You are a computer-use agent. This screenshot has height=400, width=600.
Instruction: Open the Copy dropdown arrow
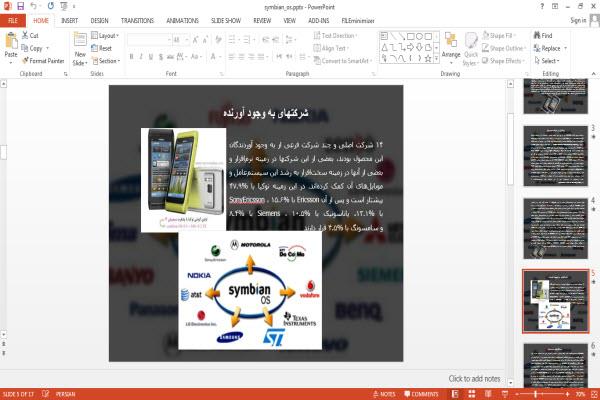[47, 48]
